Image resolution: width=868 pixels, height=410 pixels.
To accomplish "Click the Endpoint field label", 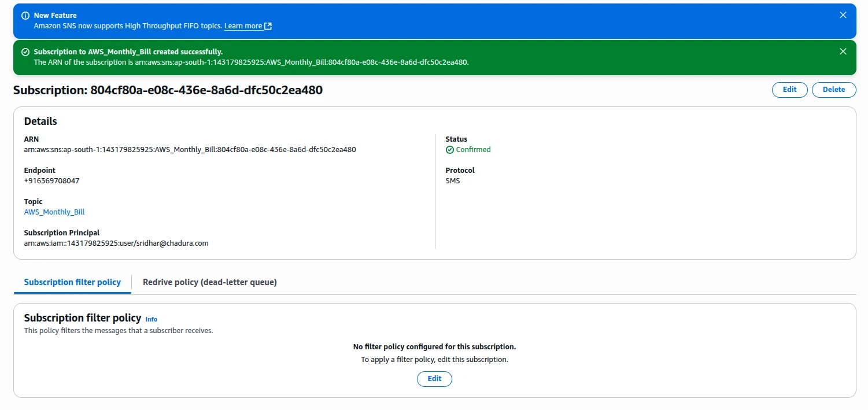I will (x=40, y=171).
